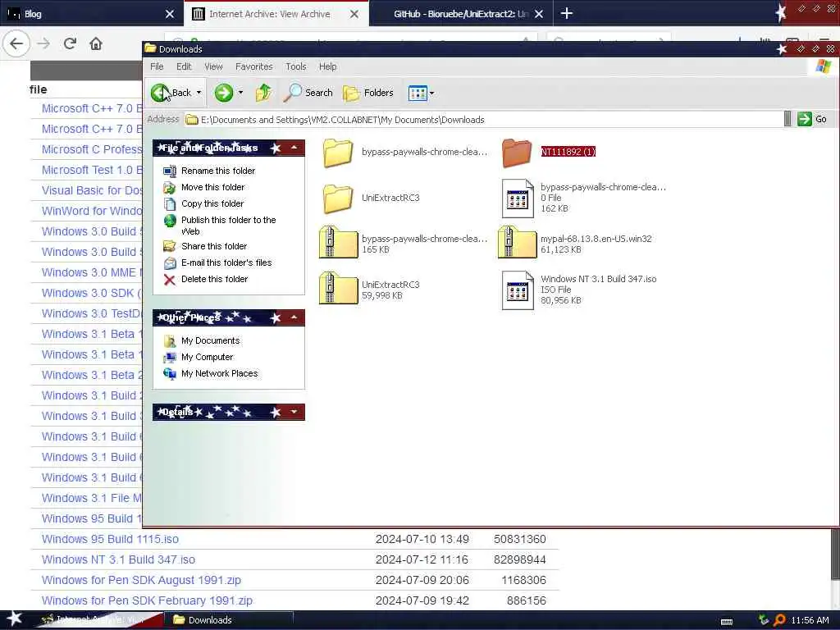840x630 pixels.
Task: Open Windows 95 Build 1115.iso link
Action: coord(110,539)
